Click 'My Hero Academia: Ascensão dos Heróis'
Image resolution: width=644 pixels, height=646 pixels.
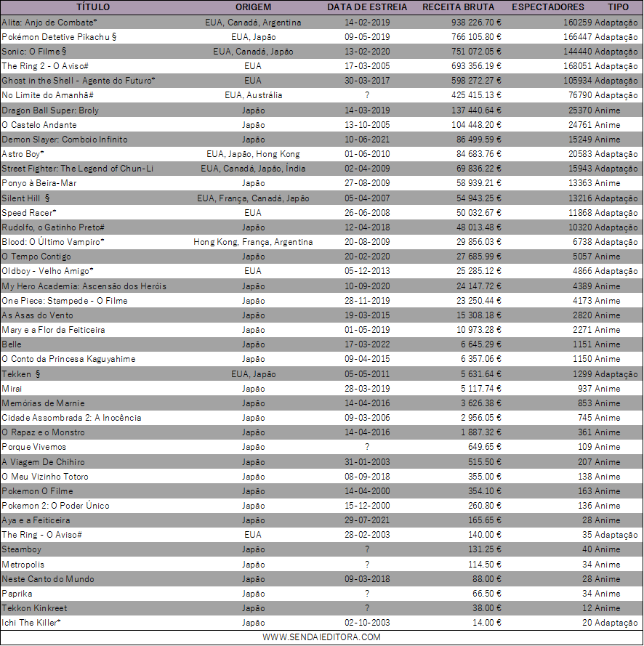point(84,286)
